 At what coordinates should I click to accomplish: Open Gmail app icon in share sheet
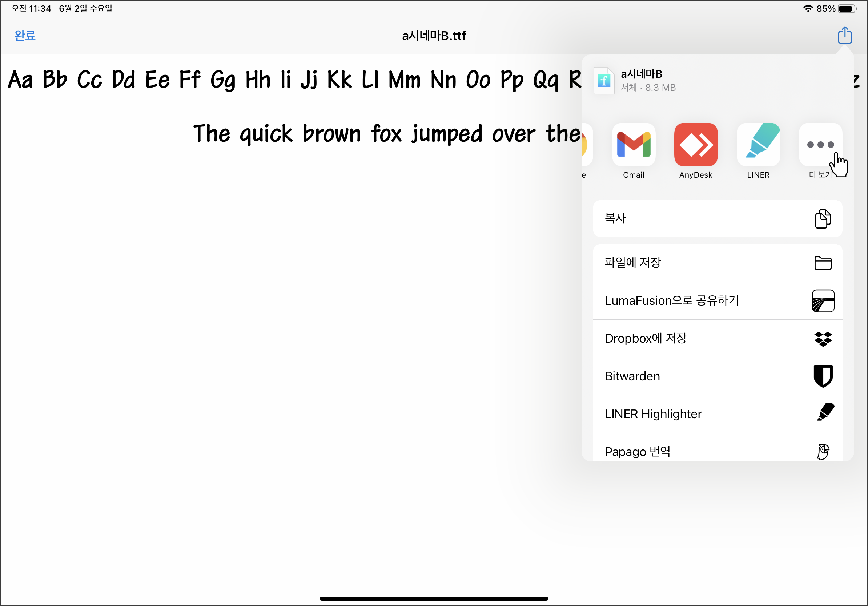(x=633, y=145)
